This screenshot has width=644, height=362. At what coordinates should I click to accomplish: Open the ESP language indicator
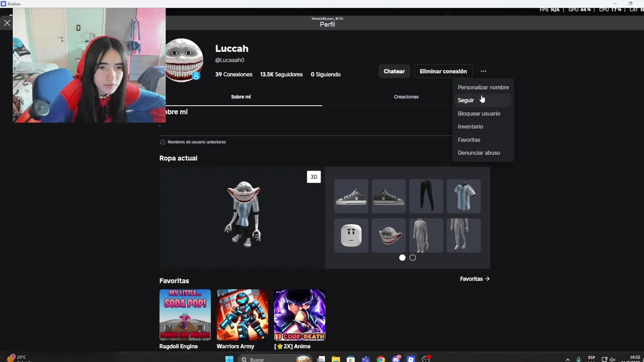592,358
